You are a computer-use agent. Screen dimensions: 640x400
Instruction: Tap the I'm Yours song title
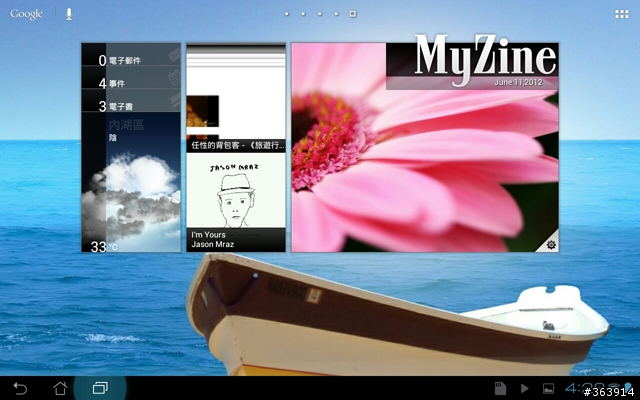tap(208, 235)
